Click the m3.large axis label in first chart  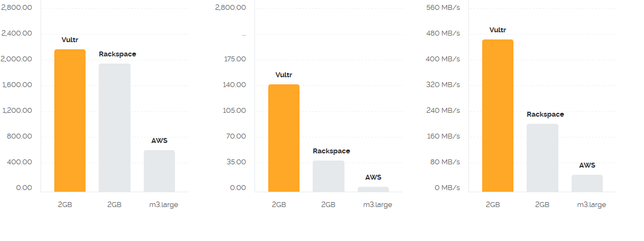(163, 205)
